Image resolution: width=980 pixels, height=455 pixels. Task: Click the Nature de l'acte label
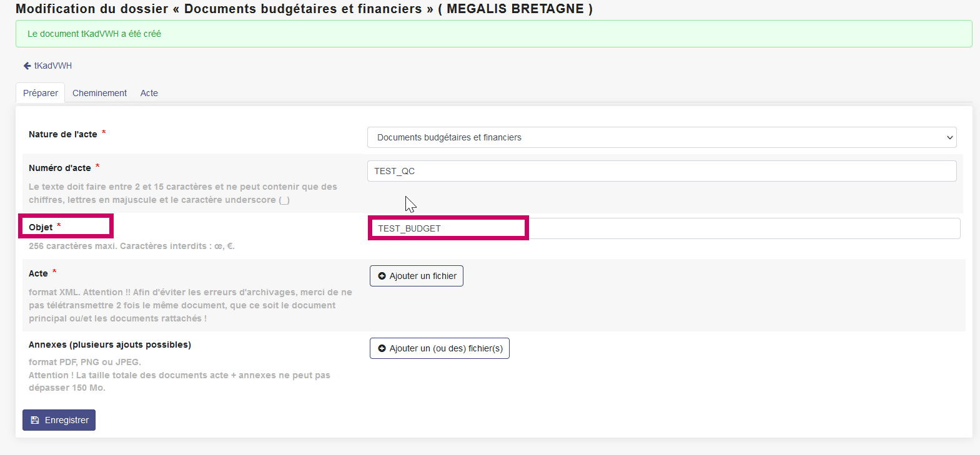click(62, 134)
